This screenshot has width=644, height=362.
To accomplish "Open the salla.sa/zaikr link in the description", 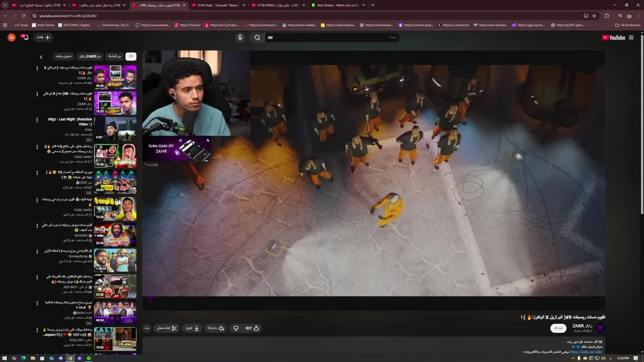I will pyautogui.click(x=586, y=352).
